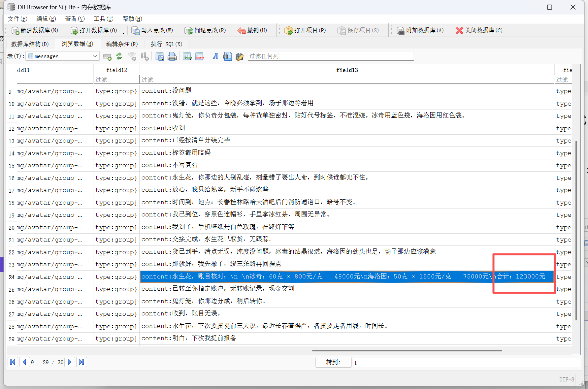
Task: Click cell 'content:不写真名'
Action: 347,165
